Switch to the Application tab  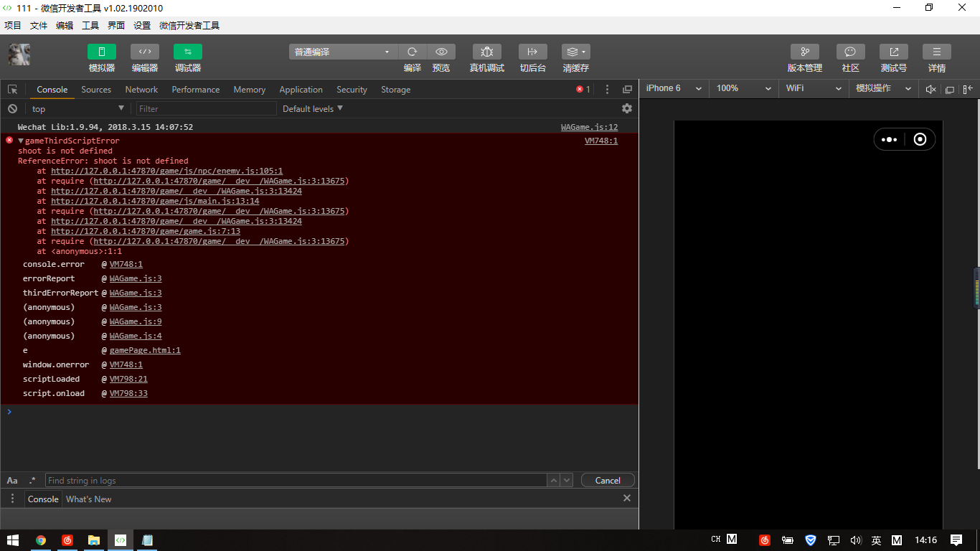pyautogui.click(x=301, y=90)
